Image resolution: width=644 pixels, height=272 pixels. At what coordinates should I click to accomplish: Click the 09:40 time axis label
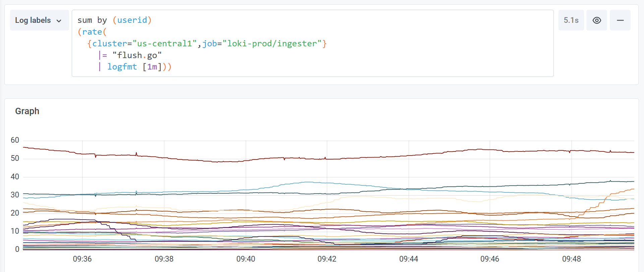(246, 259)
